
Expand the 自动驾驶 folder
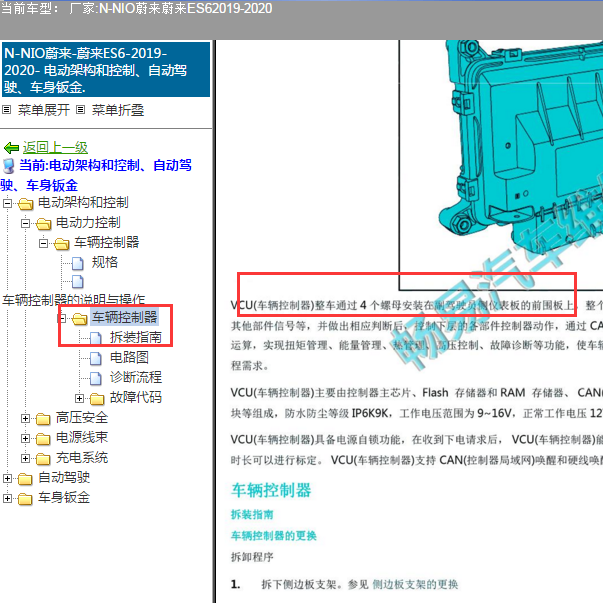(7, 478)
